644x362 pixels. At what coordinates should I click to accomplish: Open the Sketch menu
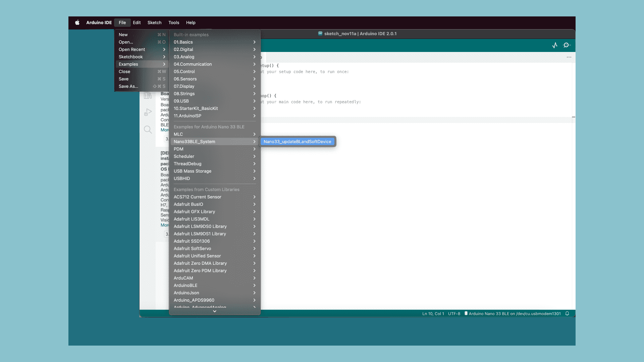(154, 22)
